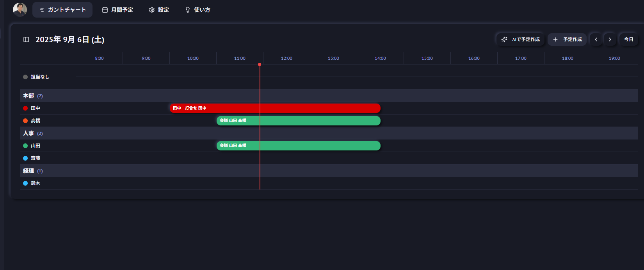Click the user profile avatar

tap(20, 9)
